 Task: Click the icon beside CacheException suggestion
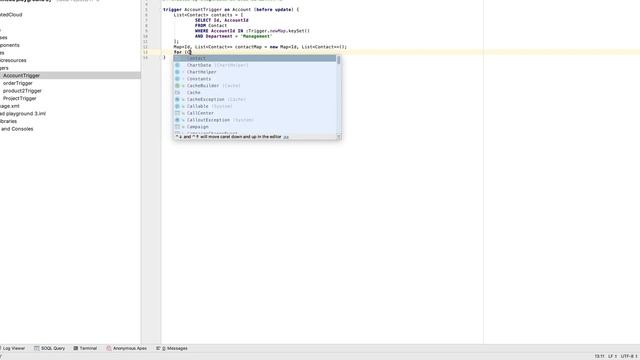(178, 100)
